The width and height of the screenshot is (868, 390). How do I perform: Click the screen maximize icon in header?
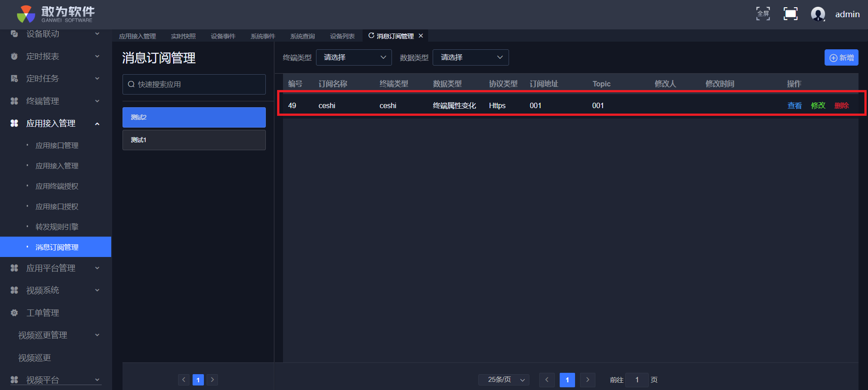coord(790,14)
